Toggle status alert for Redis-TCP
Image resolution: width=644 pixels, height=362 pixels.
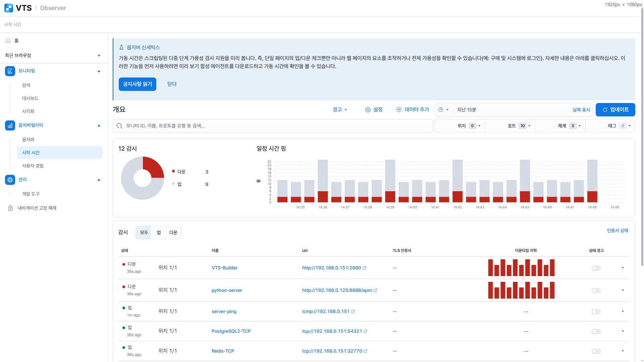[x=596, y=351]
